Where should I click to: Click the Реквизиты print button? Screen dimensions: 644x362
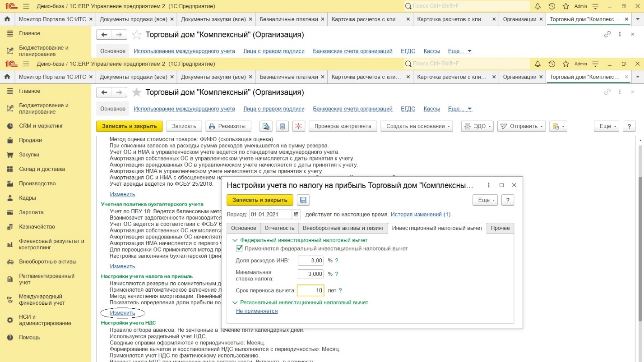coord(229,126)
